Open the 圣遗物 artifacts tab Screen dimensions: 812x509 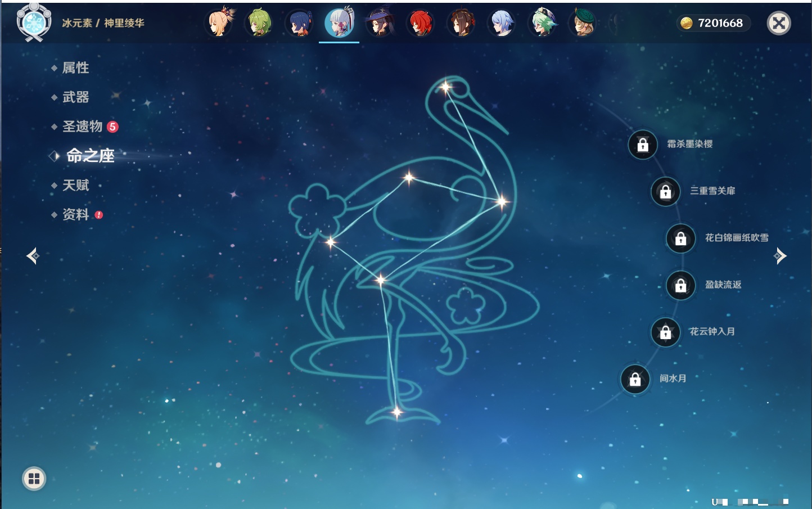click(x=82, y=127)
